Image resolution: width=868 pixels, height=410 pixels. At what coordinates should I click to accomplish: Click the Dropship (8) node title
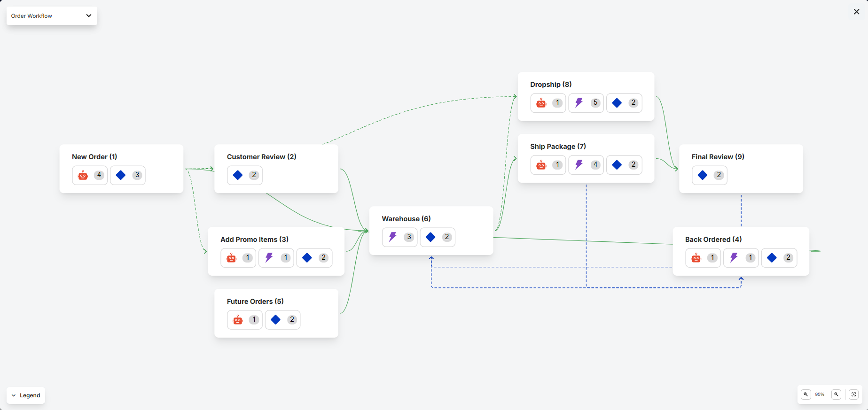click(x=551, y=85)
